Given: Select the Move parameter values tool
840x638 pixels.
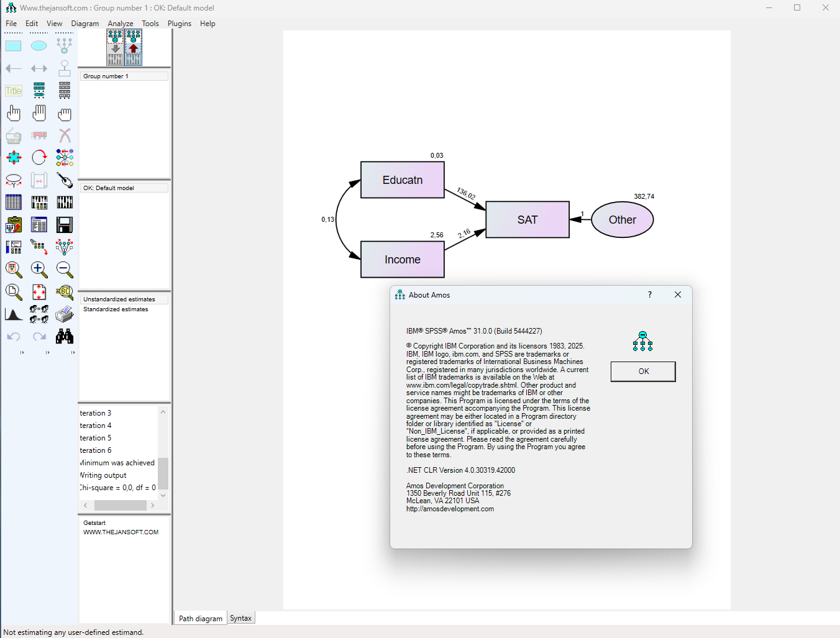Looking at the screenshot, I should [x=14, y=180].
